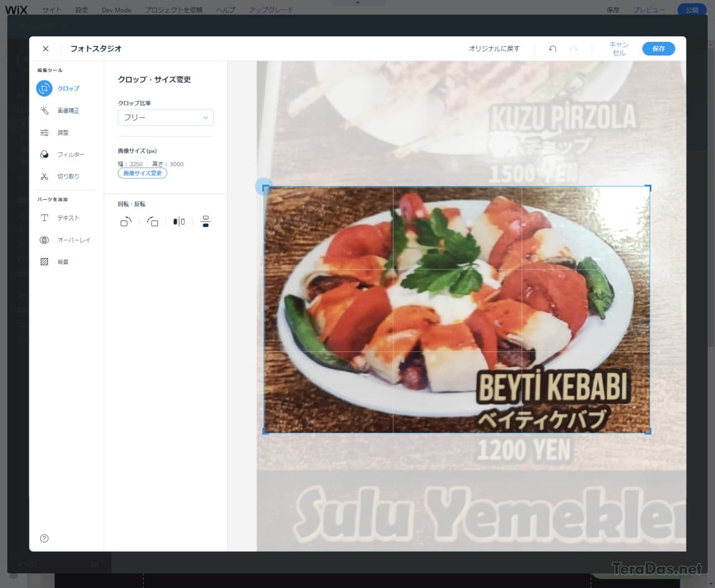This screenshot has width=715, height=588.
Task: Open the 設定 menu in Wix editor
Action: (x=82, y=10)
